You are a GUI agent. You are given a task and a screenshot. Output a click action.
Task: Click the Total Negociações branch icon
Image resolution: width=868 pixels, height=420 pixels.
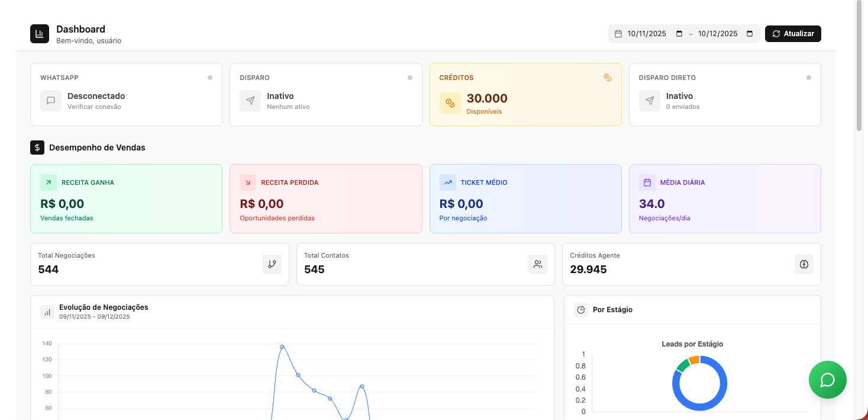click(x=272, y=264)
